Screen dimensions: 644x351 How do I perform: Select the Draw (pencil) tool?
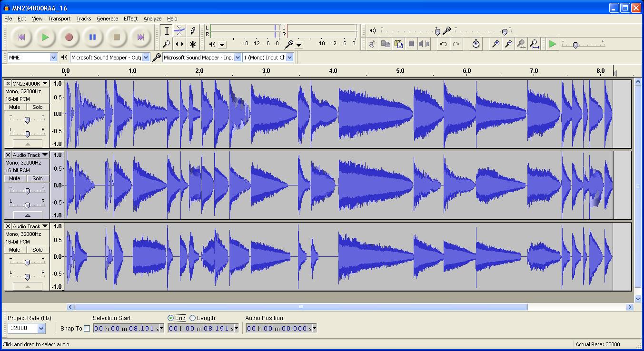(x=192, y=31)
